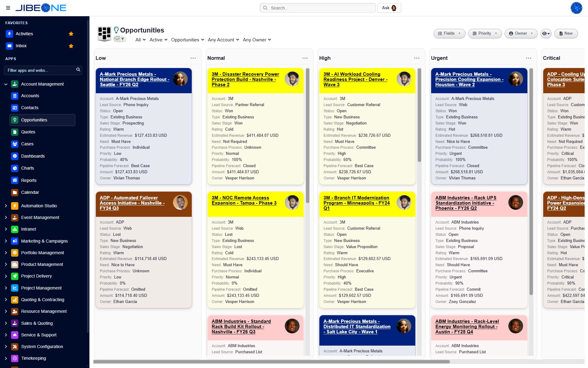
Task: Open the Urgent column options menu
Action: point(529,58)
